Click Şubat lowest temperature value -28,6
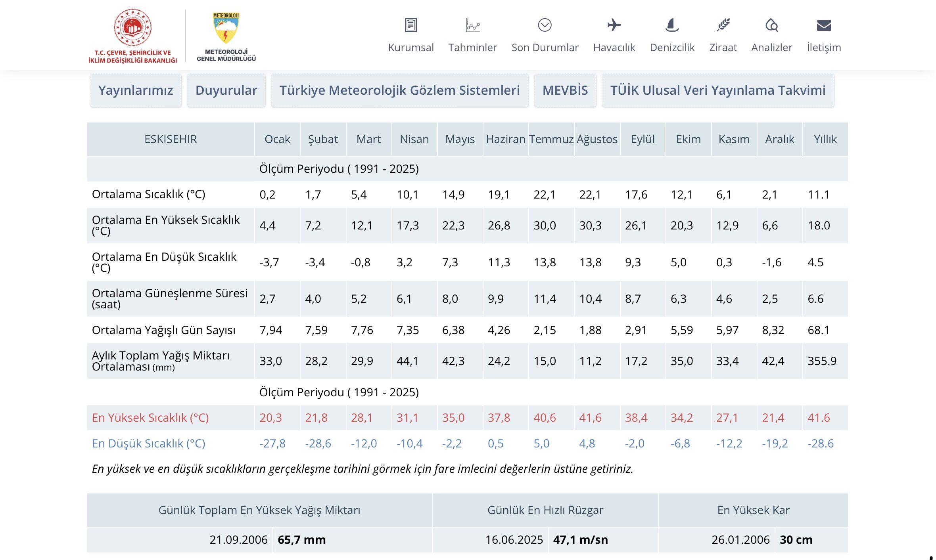Image resolution: width=936 pixels, height=560 pixels. (318, 443)
